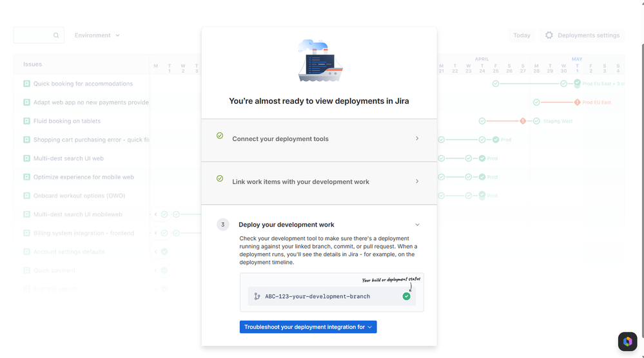
Task: Click the Staging West deployment label
Action: point(558,121)
